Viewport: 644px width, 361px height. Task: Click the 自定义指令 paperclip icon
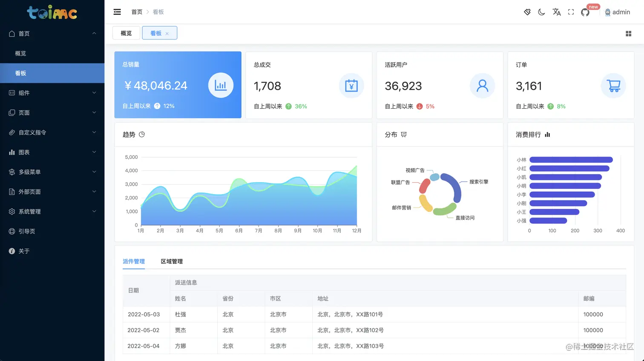pos(12,132)
